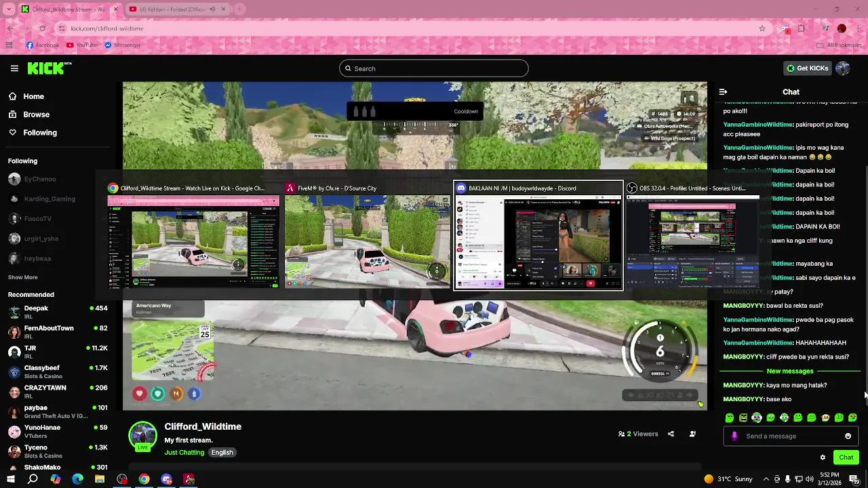
Task: Open Windows Start menu
Action: (x=10, y=479)
